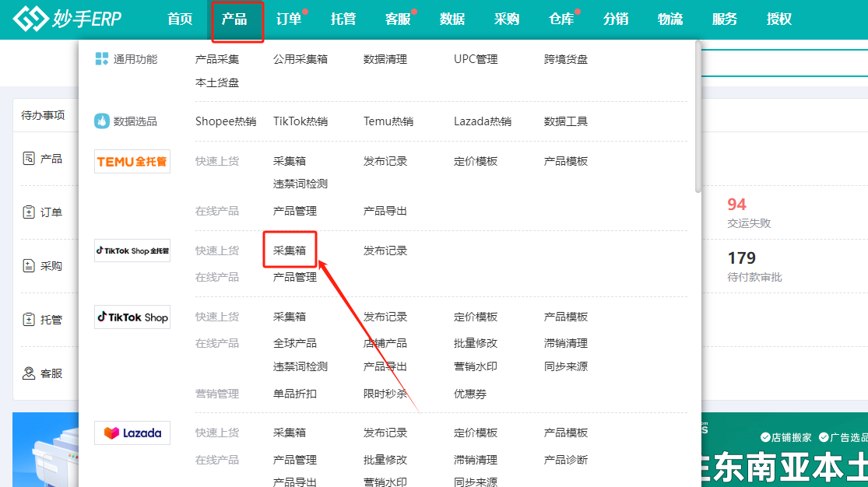Open the 产品 top menu
Image resolution: width=868 pixels, height=487 pixels.
[234, 19]
